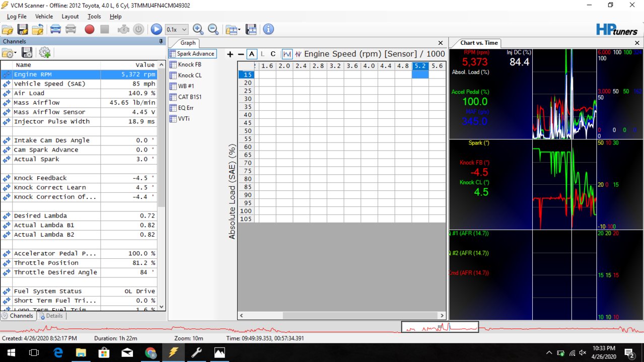This screenshot has width=644, height=362.
Task: Open a log file from the toolbar
Action: click(8, 29)
